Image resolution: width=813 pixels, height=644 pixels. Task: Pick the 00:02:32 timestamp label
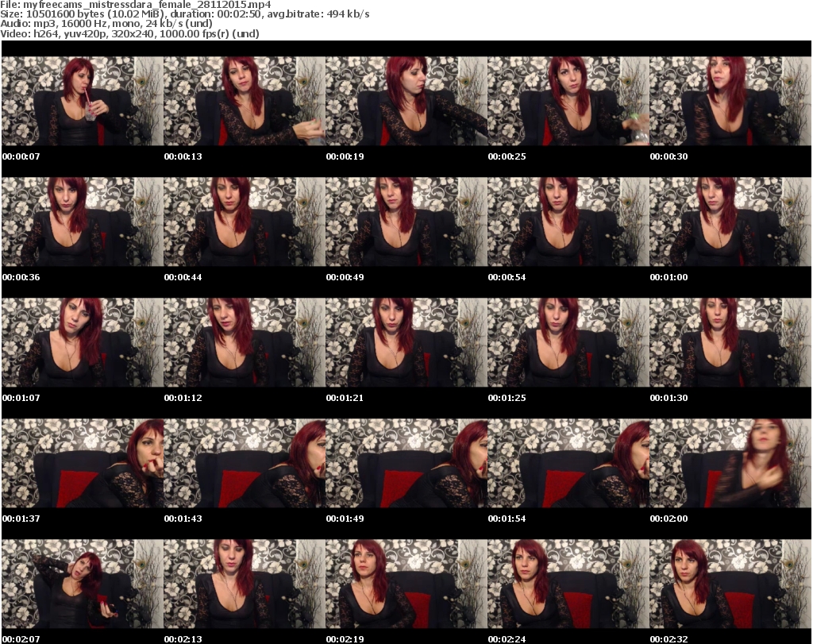click(x=669, y=639)
